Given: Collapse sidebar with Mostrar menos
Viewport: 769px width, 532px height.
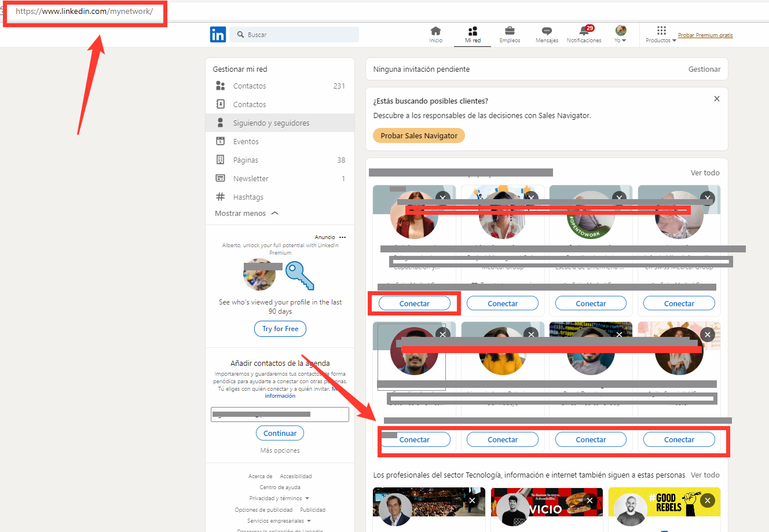Looking at the screenshot, I should click(247, 214).
